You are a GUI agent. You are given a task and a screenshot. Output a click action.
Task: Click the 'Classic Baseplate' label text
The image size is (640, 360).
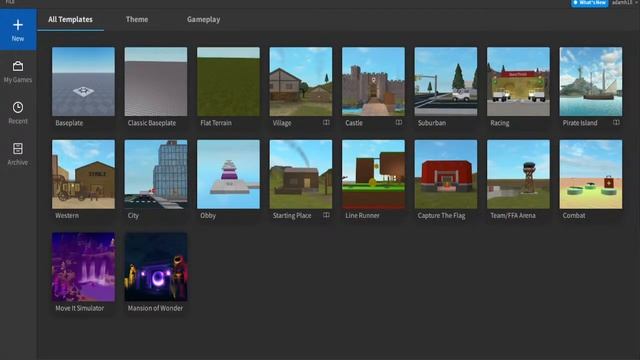[x=152, y=123]
